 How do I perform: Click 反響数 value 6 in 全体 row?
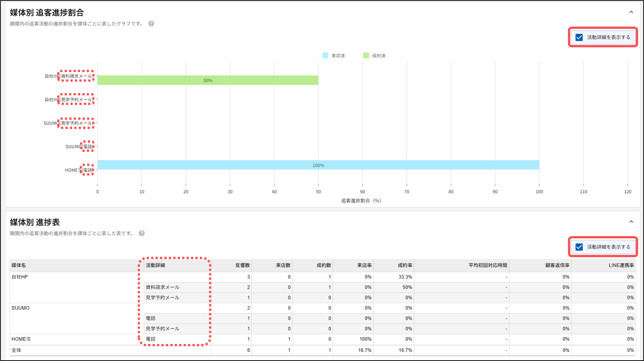(249, 350)
